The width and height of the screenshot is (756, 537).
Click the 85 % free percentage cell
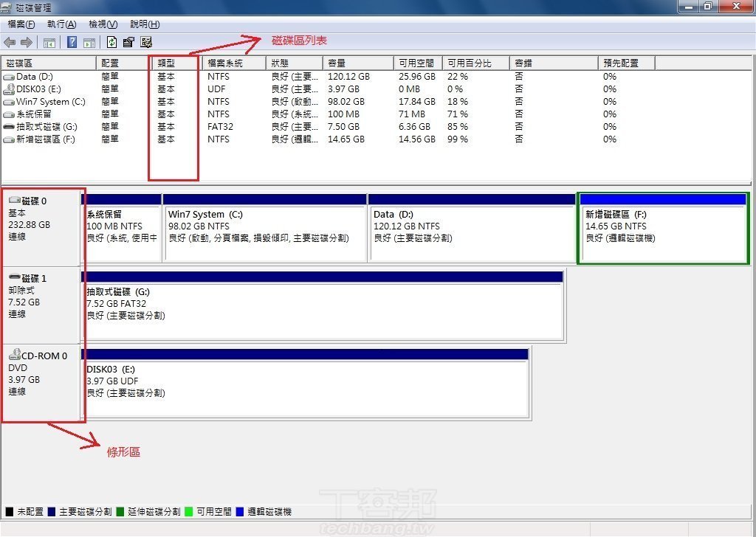coord(458,127)
